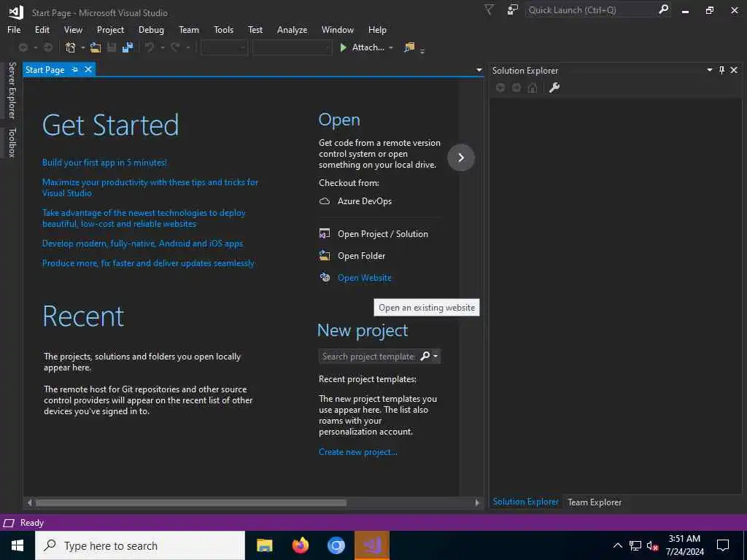
Task: Click 'Build your first app in 5 minutes!' link
Action: [x=104, y=163]
